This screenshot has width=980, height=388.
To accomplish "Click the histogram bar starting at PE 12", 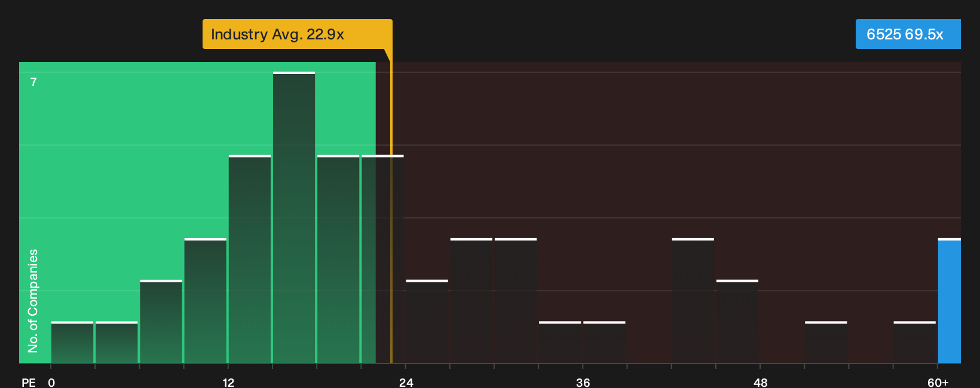I will (x=250, y=259).
